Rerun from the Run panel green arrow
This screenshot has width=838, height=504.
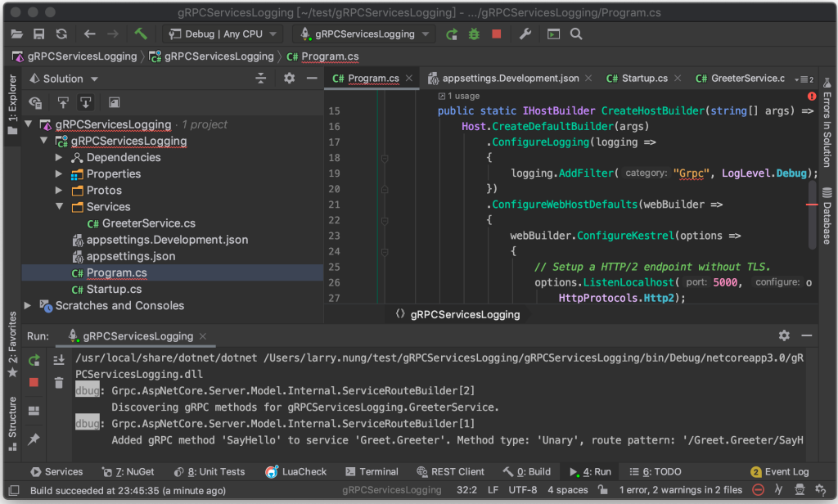point(34,360)
